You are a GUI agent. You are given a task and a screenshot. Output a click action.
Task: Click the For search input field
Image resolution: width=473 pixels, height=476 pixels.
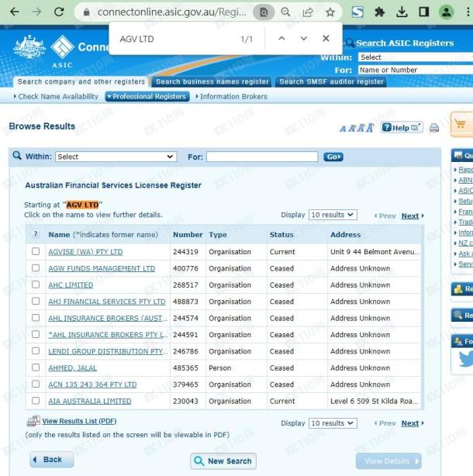pos(262,157)
